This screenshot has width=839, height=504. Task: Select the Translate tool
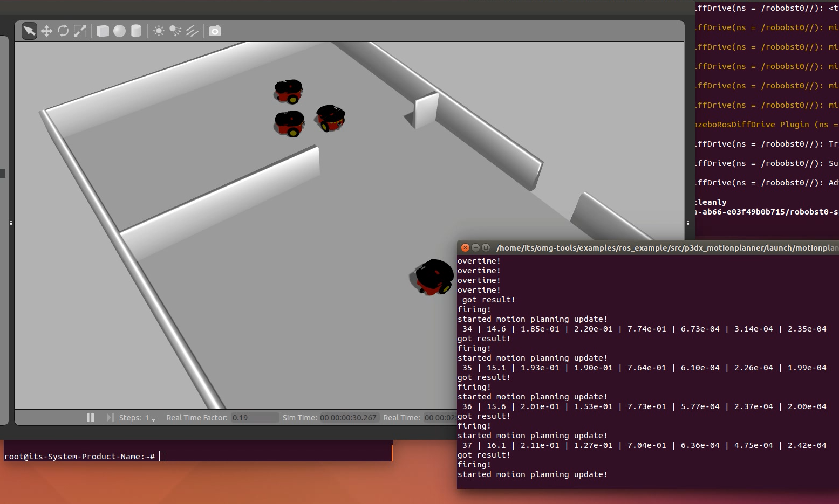click(x=47, y=31)
